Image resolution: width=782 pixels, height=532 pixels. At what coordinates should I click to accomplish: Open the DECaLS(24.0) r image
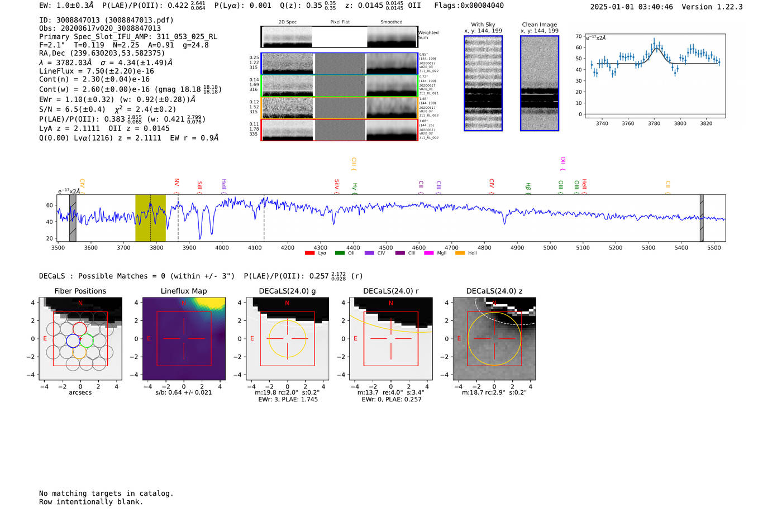[391, 338]
